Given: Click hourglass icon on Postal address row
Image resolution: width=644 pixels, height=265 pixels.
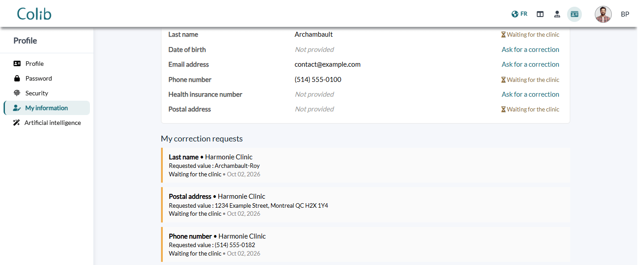Looking at the screenshot, I should click(503, 109).
